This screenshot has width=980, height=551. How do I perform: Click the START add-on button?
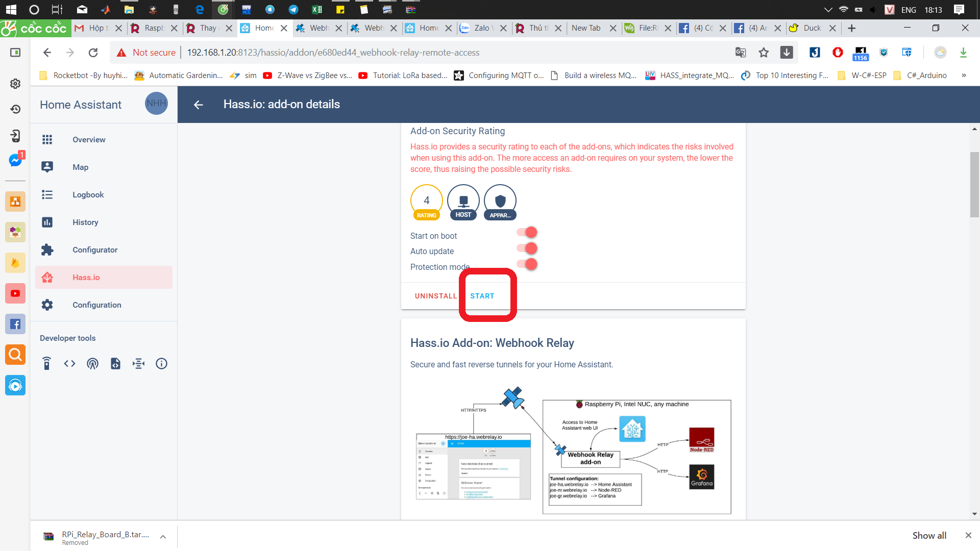[482, 296]
